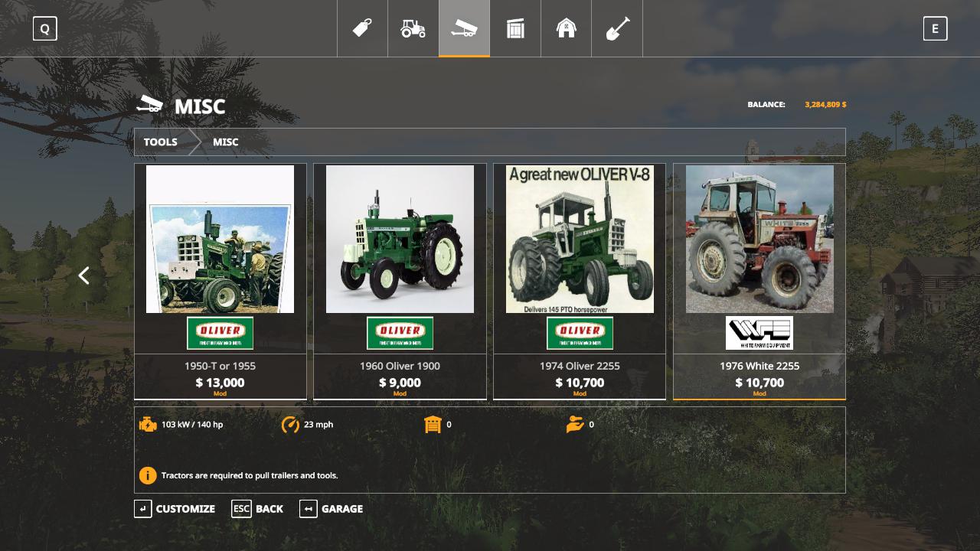The height and width of the screenshot is (551, 980).
Task: Pick the 1976 White 2255 tractor image
Action: (x=759, y=239)
